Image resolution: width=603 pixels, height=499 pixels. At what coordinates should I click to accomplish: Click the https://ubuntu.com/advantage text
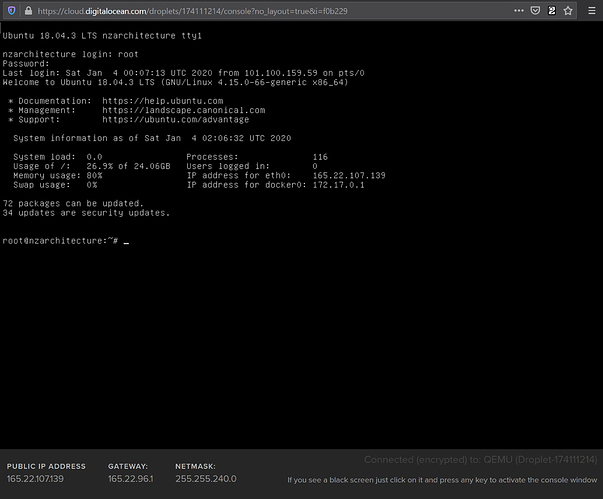coord(175,120)
